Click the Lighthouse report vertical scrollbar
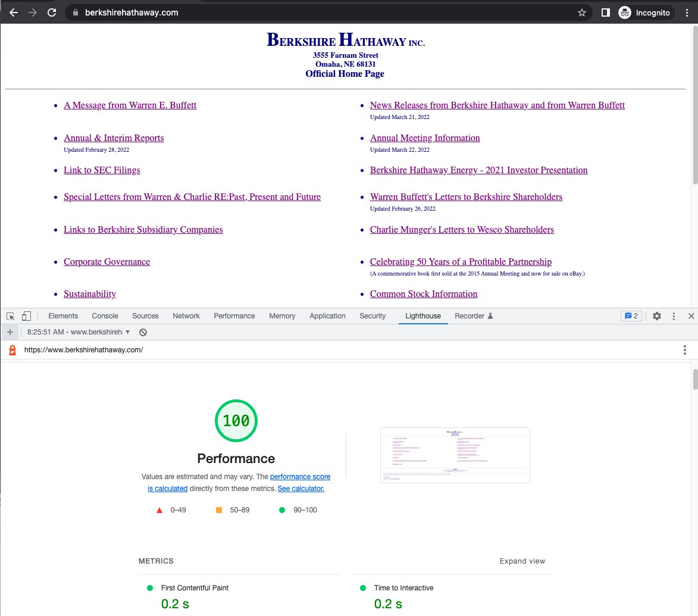698x616 pixels. 695,379
